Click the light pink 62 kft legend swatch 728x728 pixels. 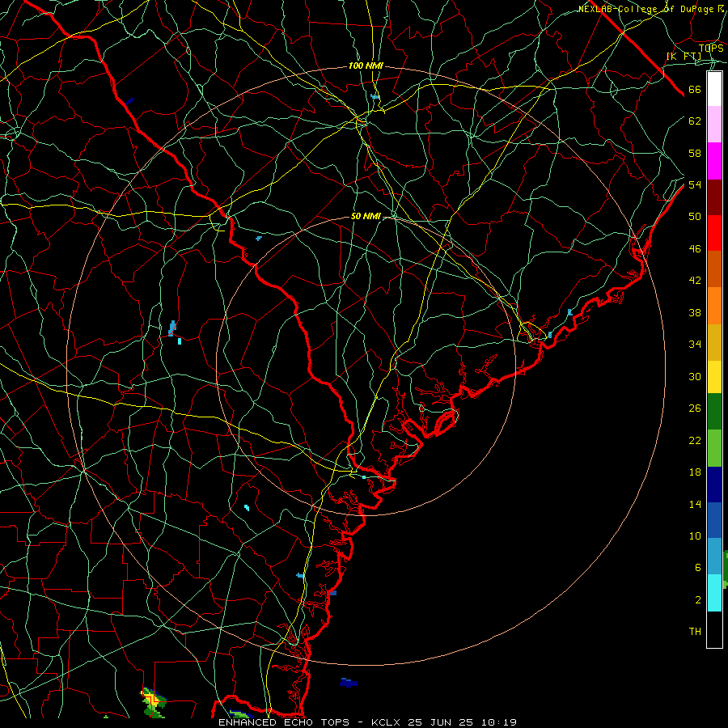pyautogui.click(x=714, y=125)
